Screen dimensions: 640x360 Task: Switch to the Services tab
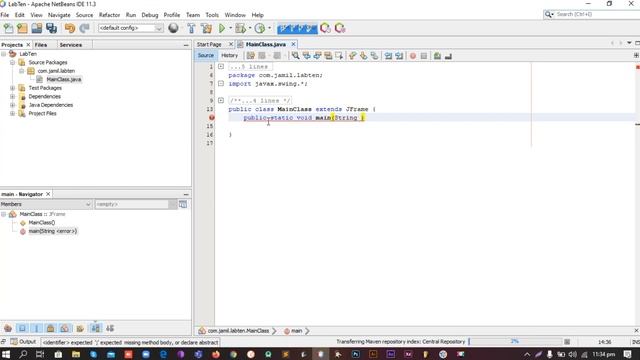pos(71,45)
